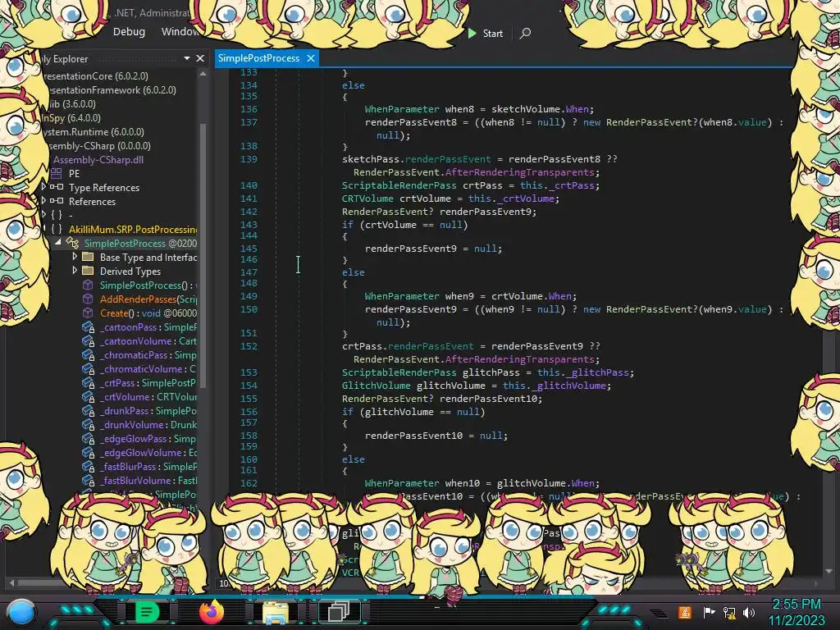Select AddRenderPasses method in tree
Image resolution: width=840 pixels, height=630 pixels.
(x=148, y=299)
